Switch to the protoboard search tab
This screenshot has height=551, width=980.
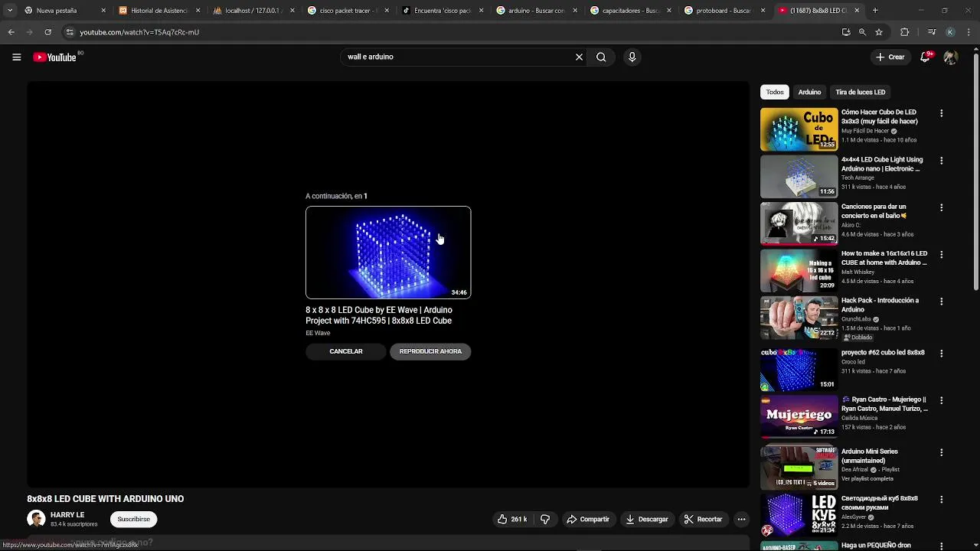[x=724, y=11]
